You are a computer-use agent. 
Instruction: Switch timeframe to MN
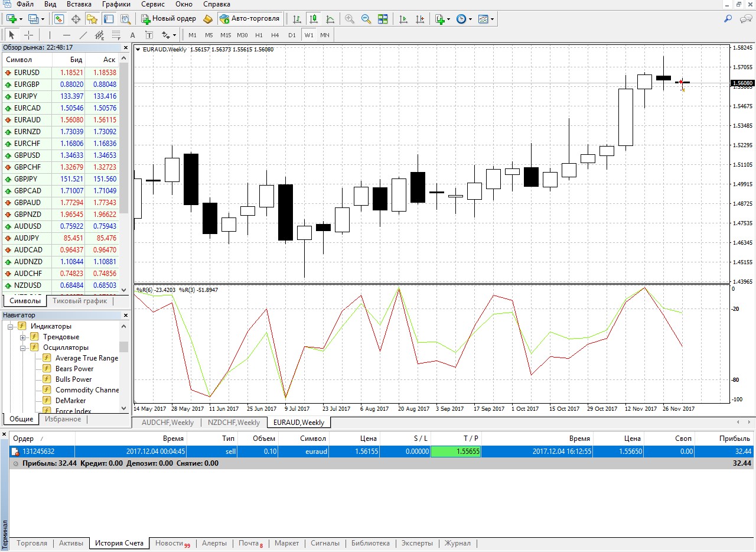(x=325, y=35)
